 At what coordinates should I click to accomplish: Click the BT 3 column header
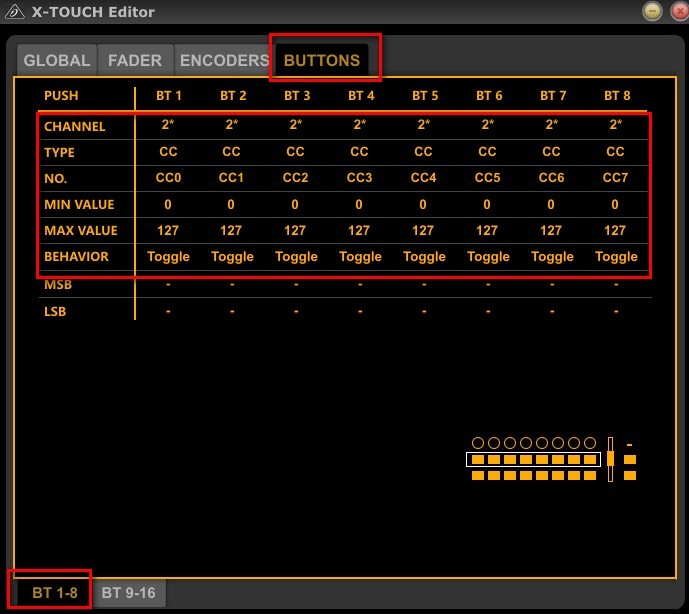coord(297,95)
